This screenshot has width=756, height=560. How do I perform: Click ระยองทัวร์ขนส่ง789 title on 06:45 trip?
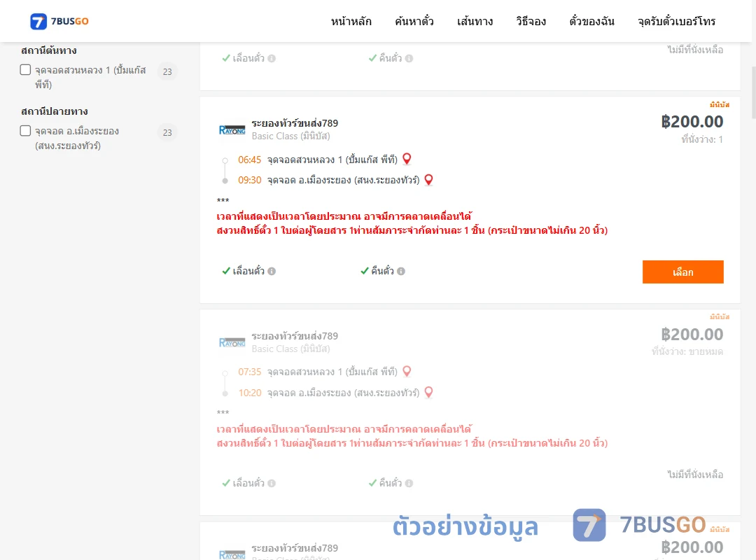pyautogui.click(x=295, y=123)
